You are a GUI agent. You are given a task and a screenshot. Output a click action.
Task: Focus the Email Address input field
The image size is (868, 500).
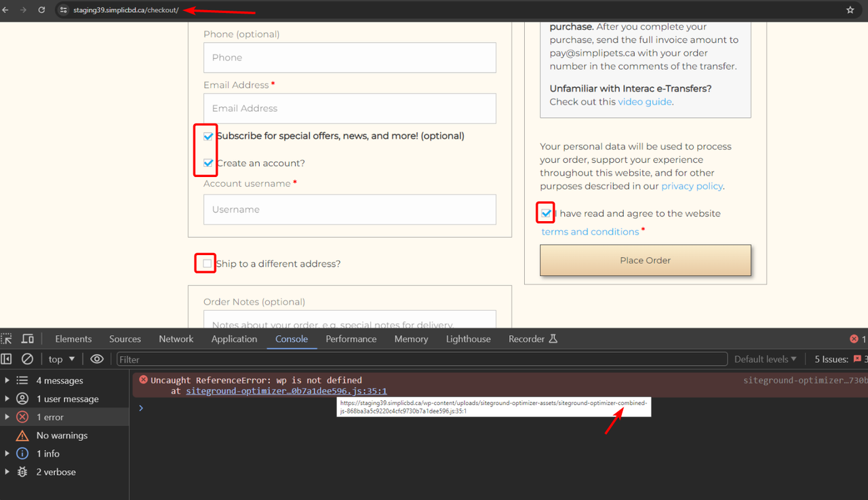point(350,109)
